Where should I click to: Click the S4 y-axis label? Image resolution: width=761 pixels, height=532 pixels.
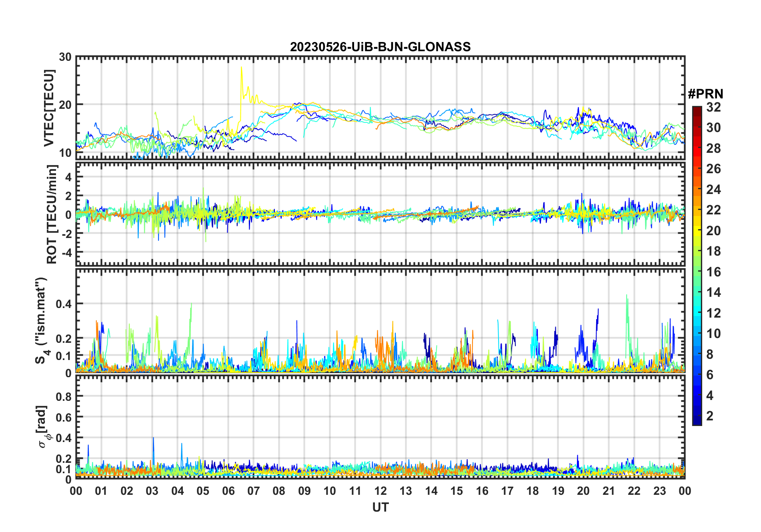[41, 320]
